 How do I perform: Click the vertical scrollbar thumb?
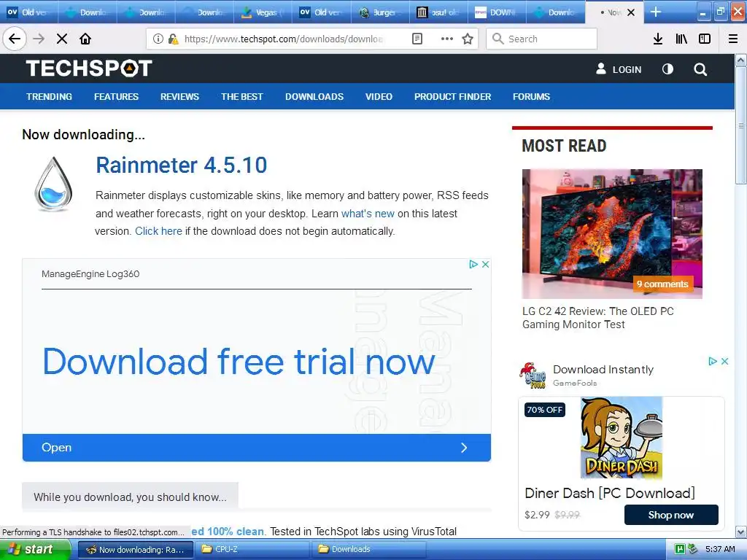740,125
